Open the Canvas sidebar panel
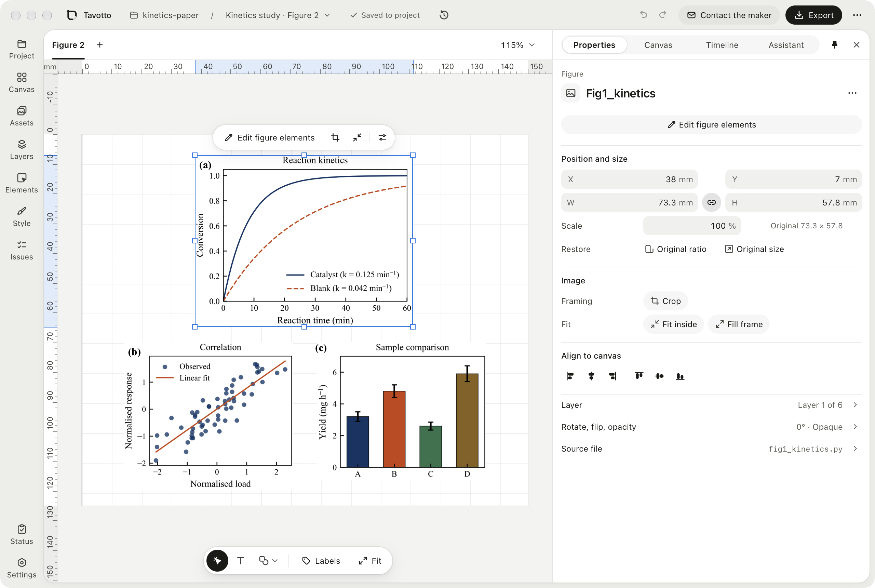 pos(22,83)
